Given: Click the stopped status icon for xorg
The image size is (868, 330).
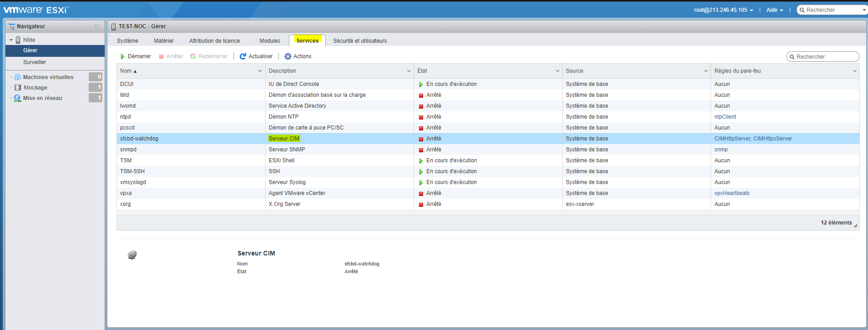Looking at the screenshot, I should [421, 204].
